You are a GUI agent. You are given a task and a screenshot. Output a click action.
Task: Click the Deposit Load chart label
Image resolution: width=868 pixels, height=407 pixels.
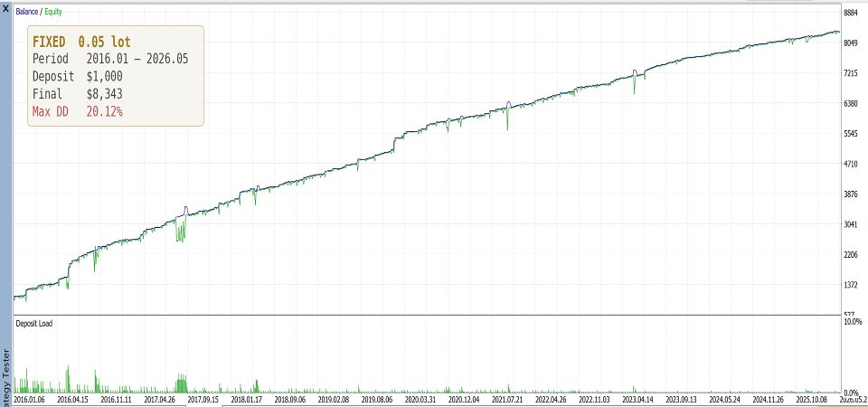tap(33, 323)
